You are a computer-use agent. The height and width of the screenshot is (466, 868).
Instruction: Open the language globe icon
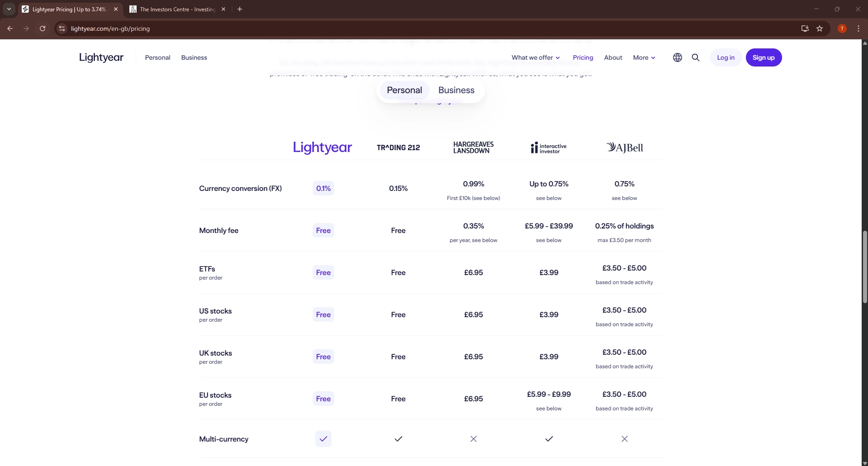677,57
